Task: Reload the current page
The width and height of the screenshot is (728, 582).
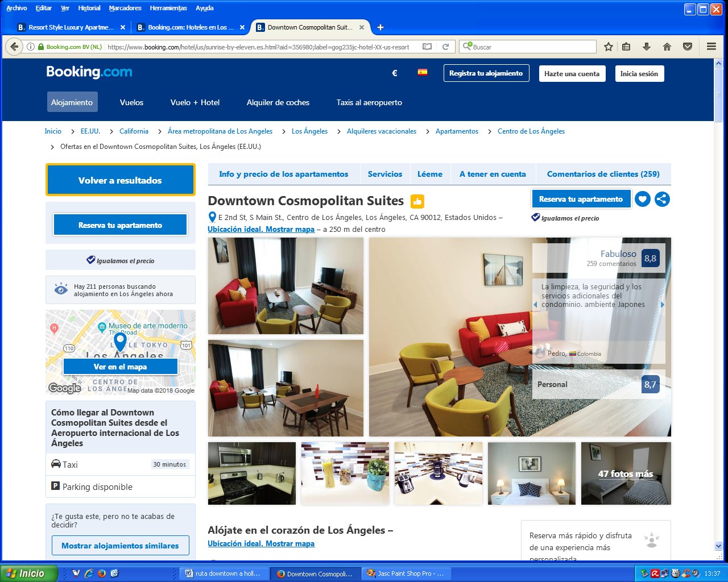Action: click(445, 47)
